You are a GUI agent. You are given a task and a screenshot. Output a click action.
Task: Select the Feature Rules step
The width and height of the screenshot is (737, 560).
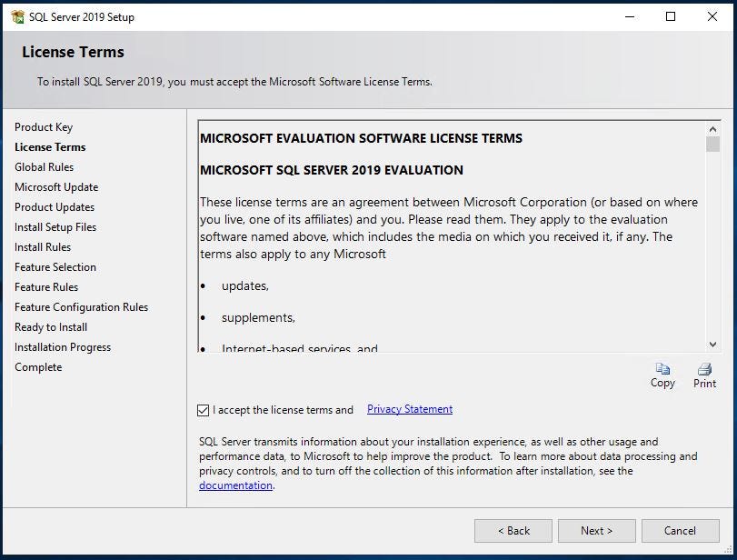46,286
